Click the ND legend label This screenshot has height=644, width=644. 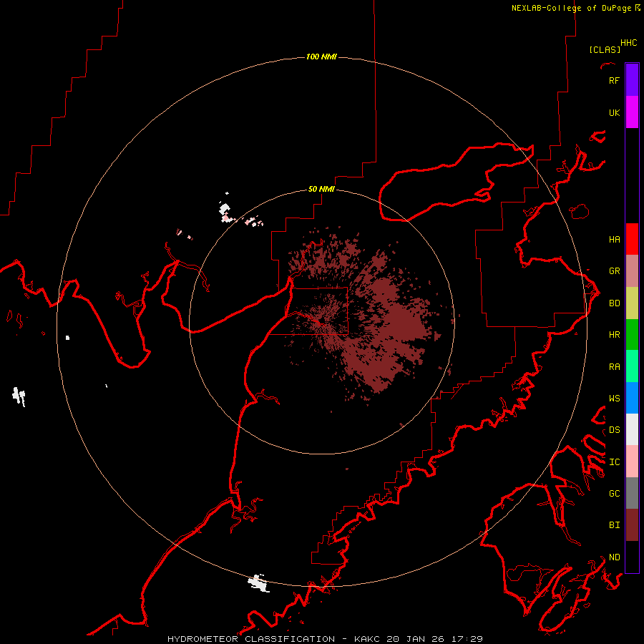[x=614, y=557]
